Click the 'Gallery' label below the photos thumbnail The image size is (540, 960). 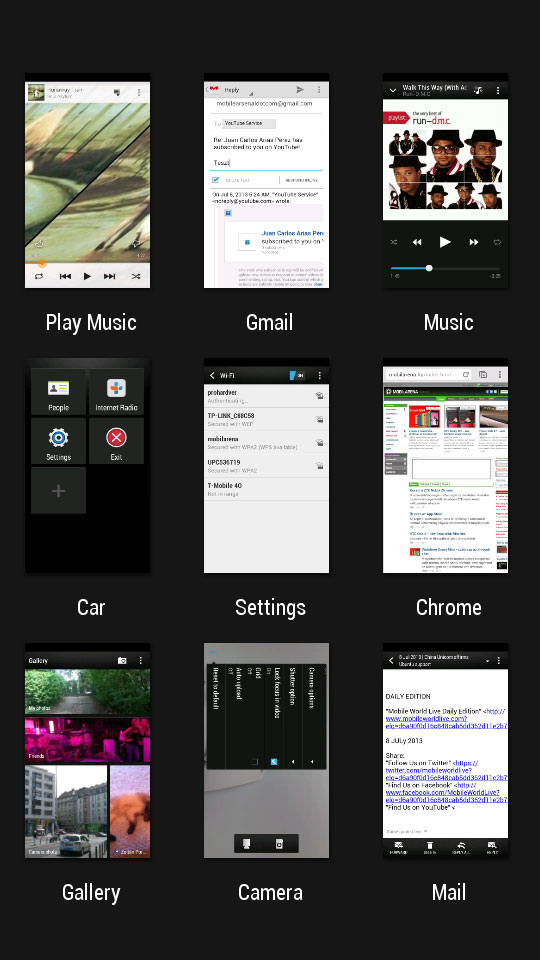91,893
